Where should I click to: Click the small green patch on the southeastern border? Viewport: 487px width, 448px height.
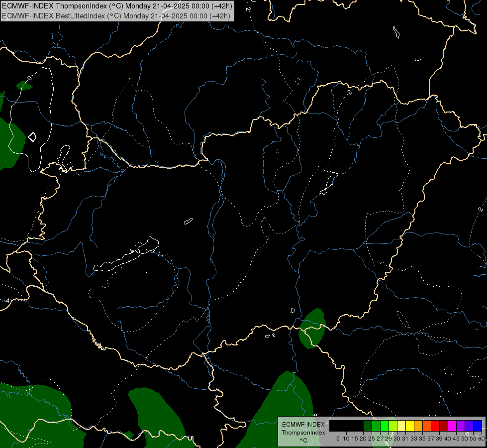[312, 329]
